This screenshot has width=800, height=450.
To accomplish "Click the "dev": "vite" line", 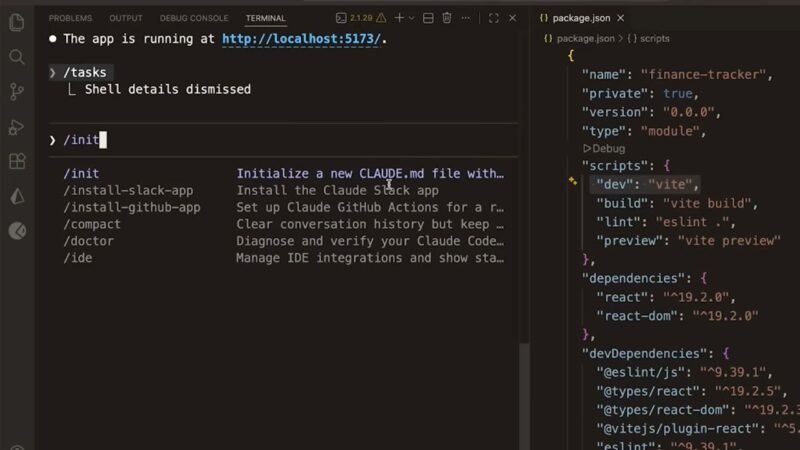I will (647, 184).
